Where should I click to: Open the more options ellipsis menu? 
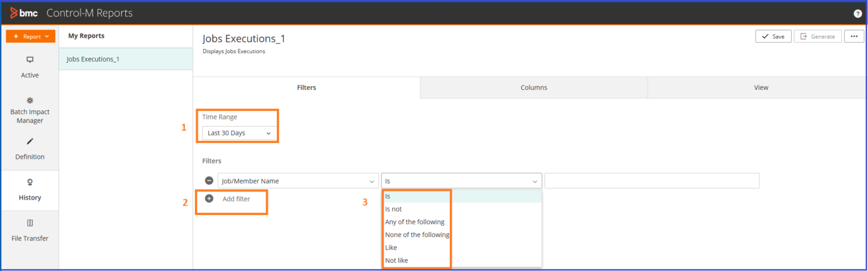pyautogui.click(x=854, y=36)
